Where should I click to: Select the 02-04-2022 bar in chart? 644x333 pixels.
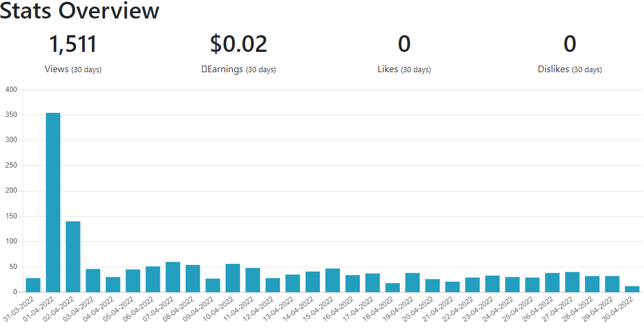(73, 257)
